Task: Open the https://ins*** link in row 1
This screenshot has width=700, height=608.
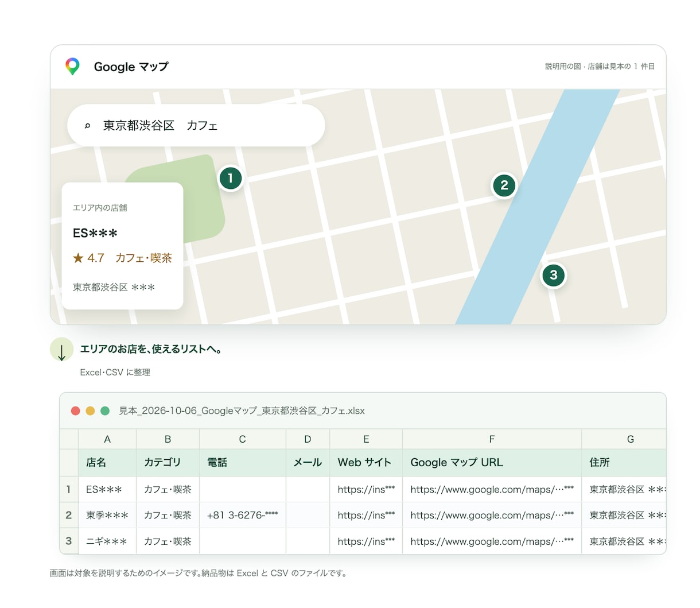Action: pyautogui.click(x=366, y=489)
